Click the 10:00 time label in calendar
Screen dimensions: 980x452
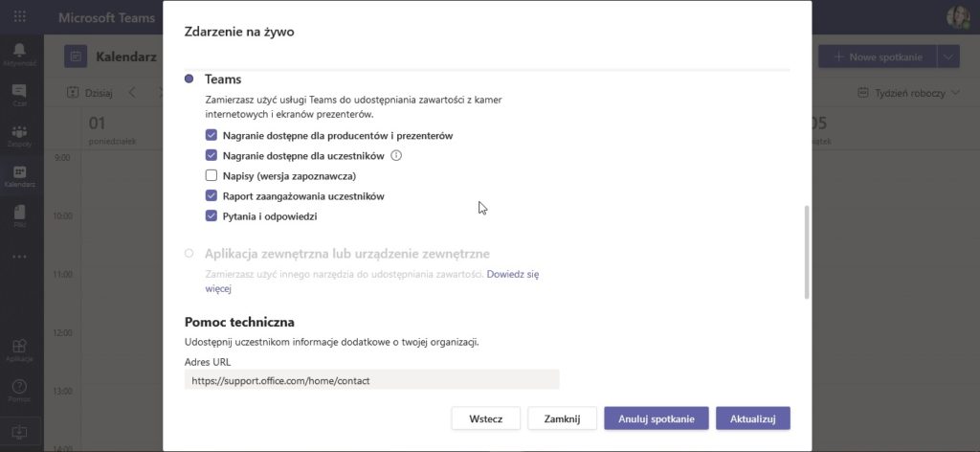coord(60,215)
